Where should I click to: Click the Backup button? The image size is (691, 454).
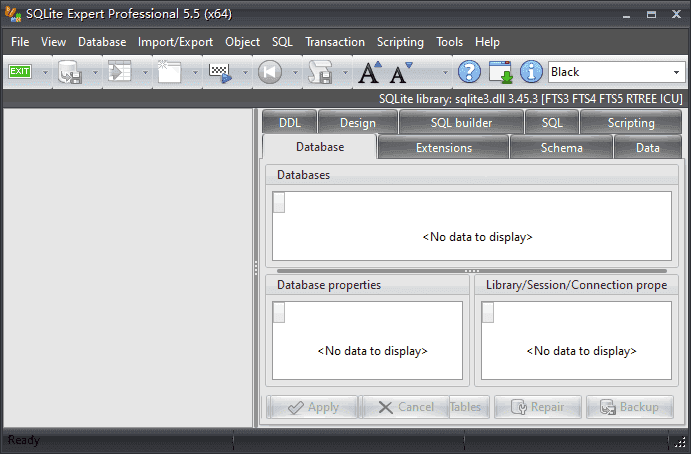click(629, 407)
